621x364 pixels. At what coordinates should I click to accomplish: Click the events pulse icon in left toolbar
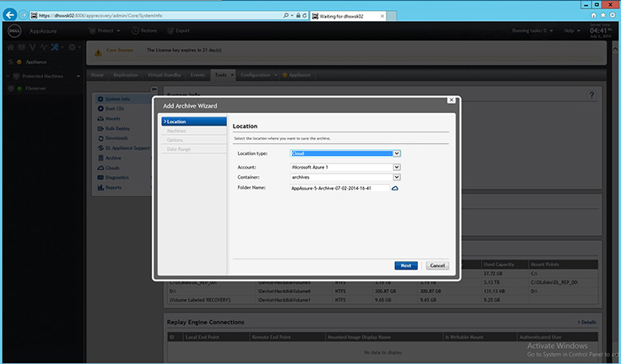point(44,47)
